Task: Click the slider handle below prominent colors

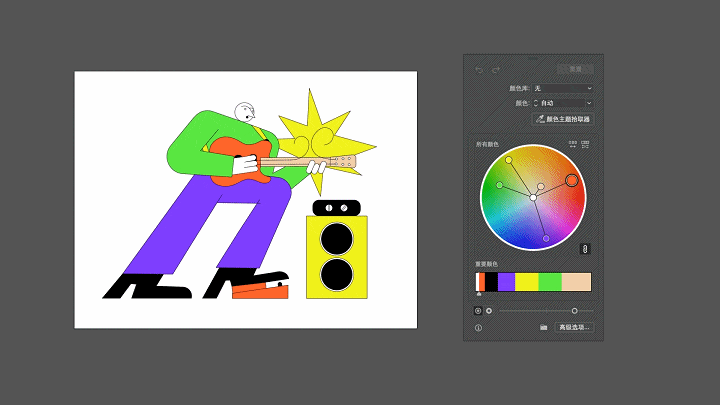Action: 574,311
